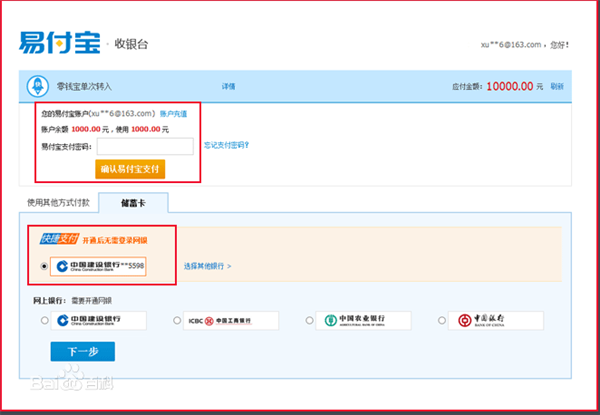Image resolution: width=600 pixels, height=415 pixels.
Task: Click the 零钱宝单次转入 order title
Action: pos(84,86)
